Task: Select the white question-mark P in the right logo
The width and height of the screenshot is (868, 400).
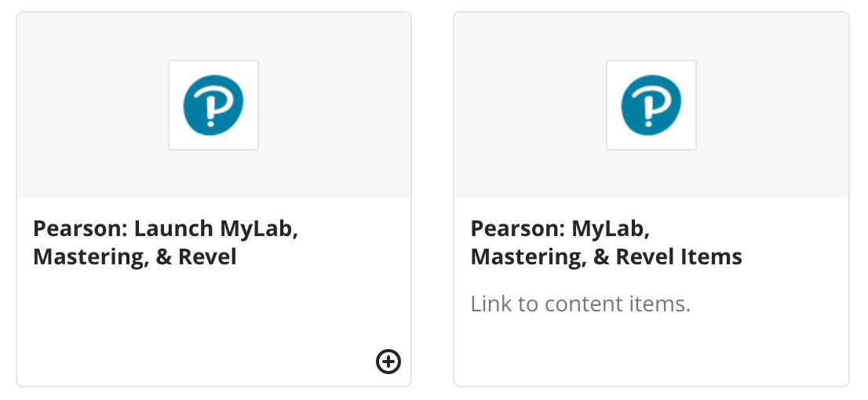Action: point(650,107)
